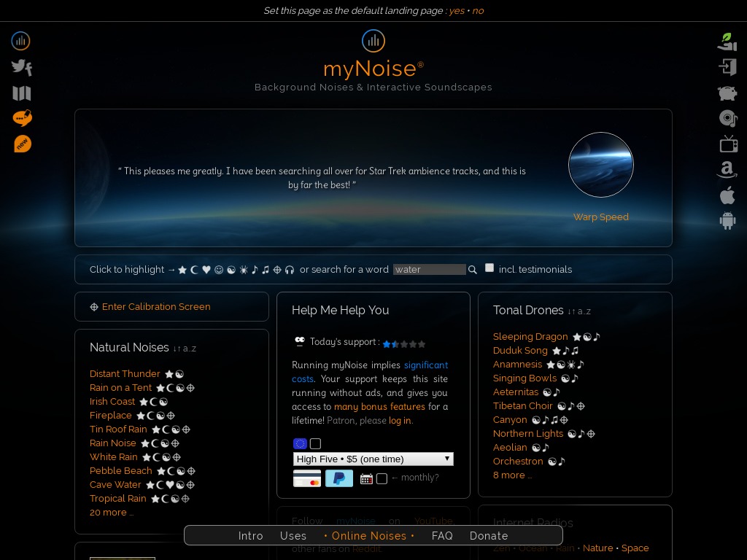Click the search word input field
The width and height of the screenshot is (747, 560).
429,270
